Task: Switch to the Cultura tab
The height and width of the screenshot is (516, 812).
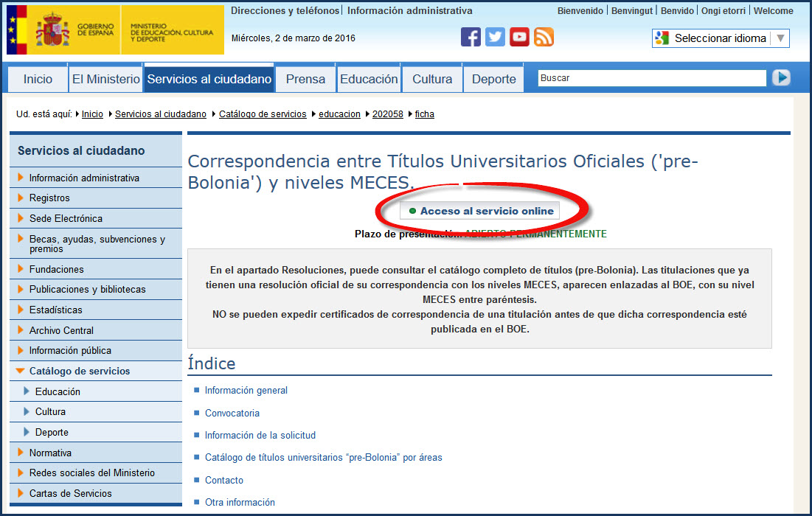Action: click(432, 79)
